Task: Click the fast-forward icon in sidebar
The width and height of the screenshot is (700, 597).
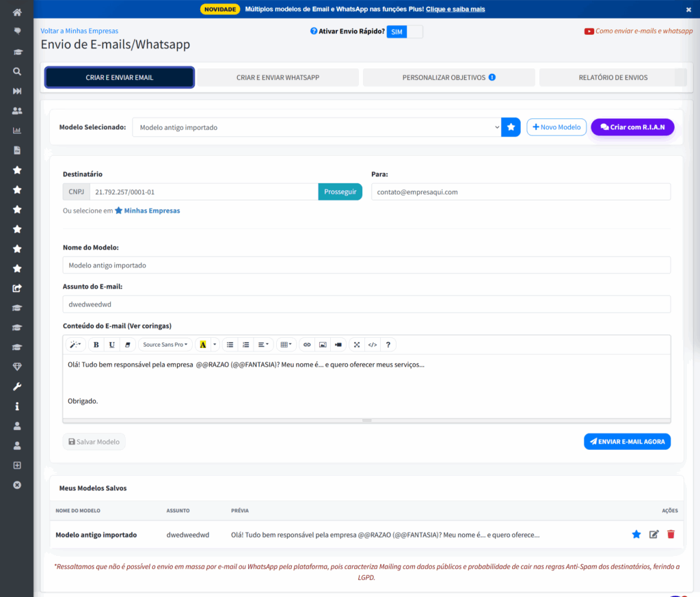Action: (x=17, y=91)
